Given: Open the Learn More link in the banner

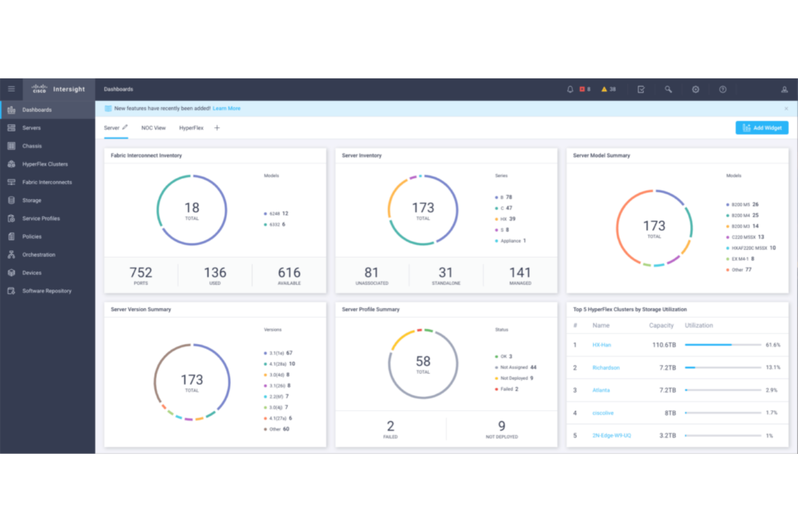Looking at the screenshot, I should (x=226, y=108).
